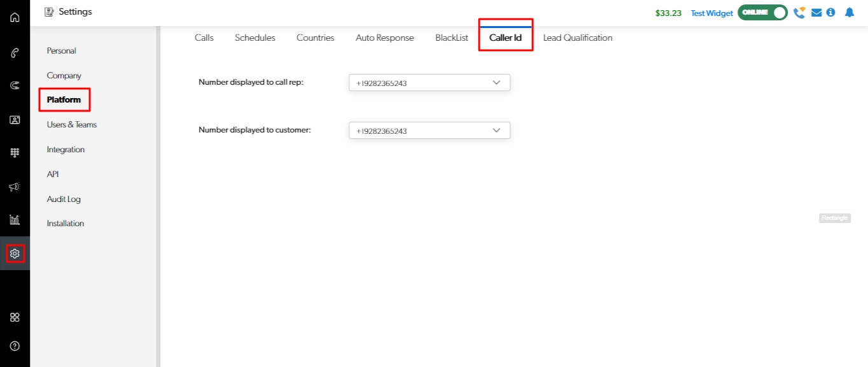
Task: Expand the Number displayed to customer dropdown
Action: tap(430, 131)
